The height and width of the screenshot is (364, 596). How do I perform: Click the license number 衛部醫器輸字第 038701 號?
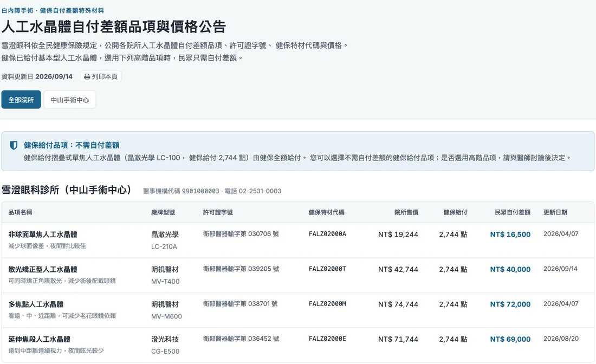(240, 303)
